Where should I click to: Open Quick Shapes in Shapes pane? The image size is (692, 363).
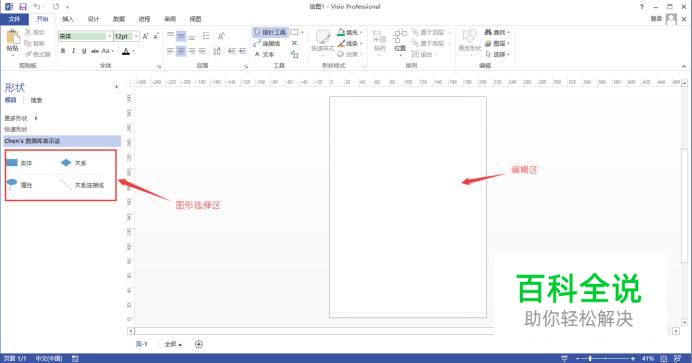[x=16, y=129]
